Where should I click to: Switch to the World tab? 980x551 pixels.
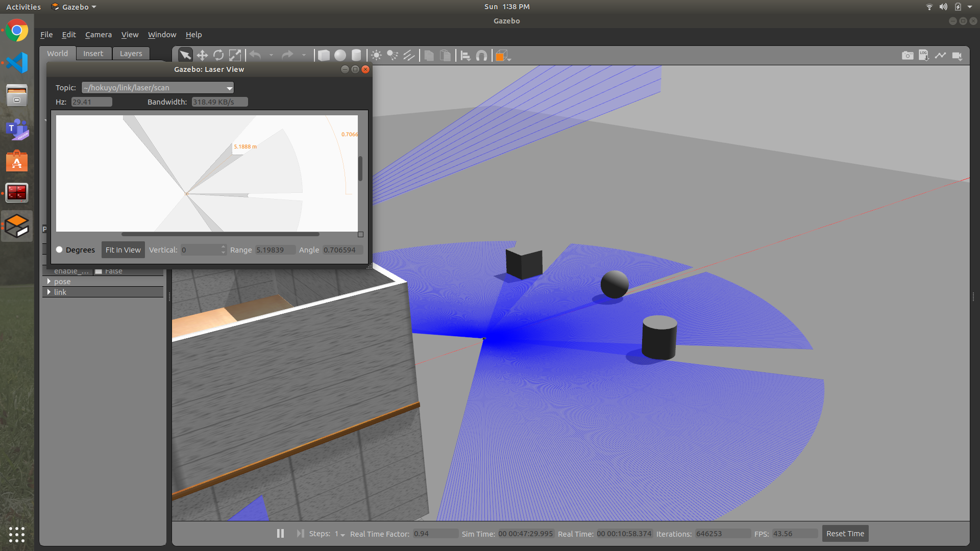58,54
